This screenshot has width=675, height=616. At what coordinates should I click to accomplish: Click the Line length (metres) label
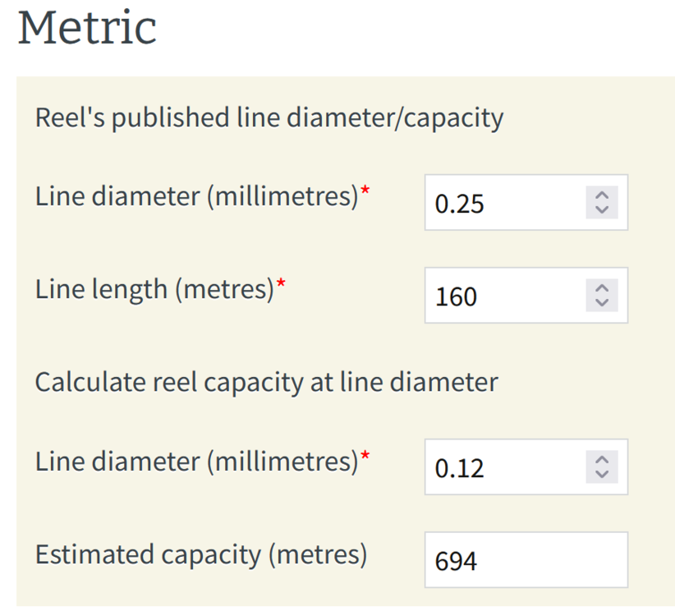click(x=154, y=289)
